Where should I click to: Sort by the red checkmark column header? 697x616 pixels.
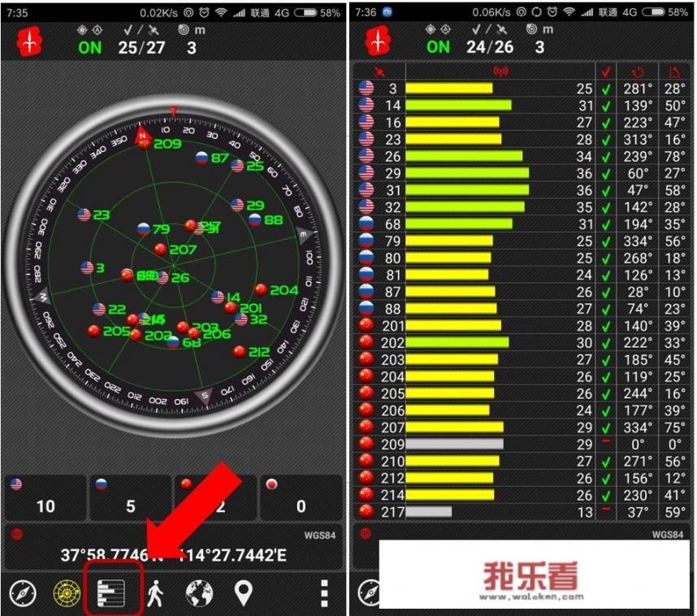pyautogui.click(x=606, y=72)
